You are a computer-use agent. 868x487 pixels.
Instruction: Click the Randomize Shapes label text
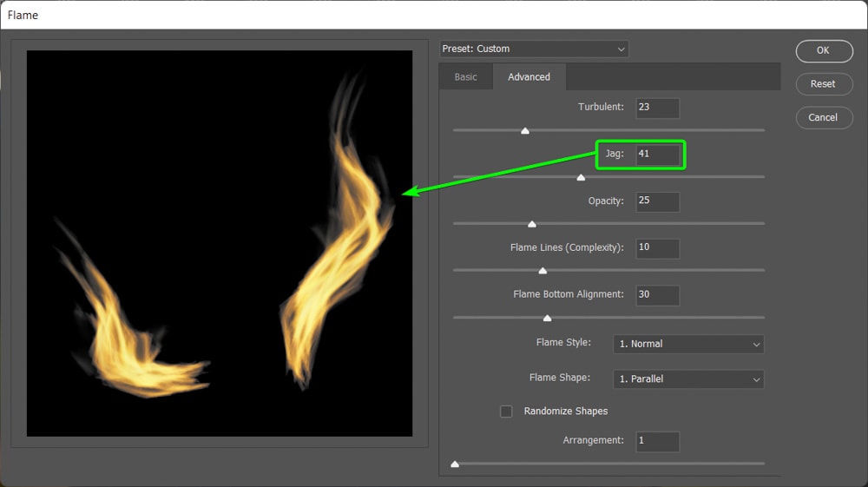coord(566,411)
